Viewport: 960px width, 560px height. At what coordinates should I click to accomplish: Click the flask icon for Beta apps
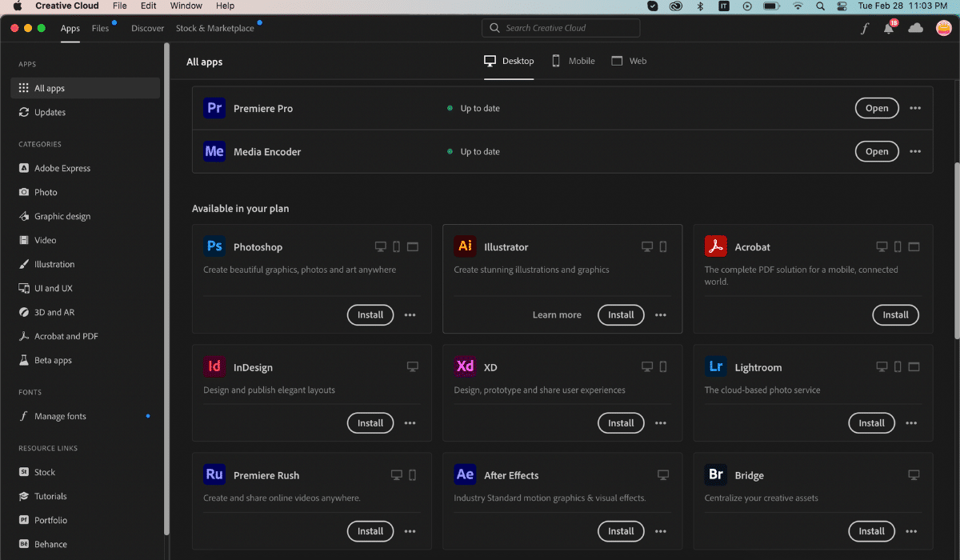coord(24,360)
